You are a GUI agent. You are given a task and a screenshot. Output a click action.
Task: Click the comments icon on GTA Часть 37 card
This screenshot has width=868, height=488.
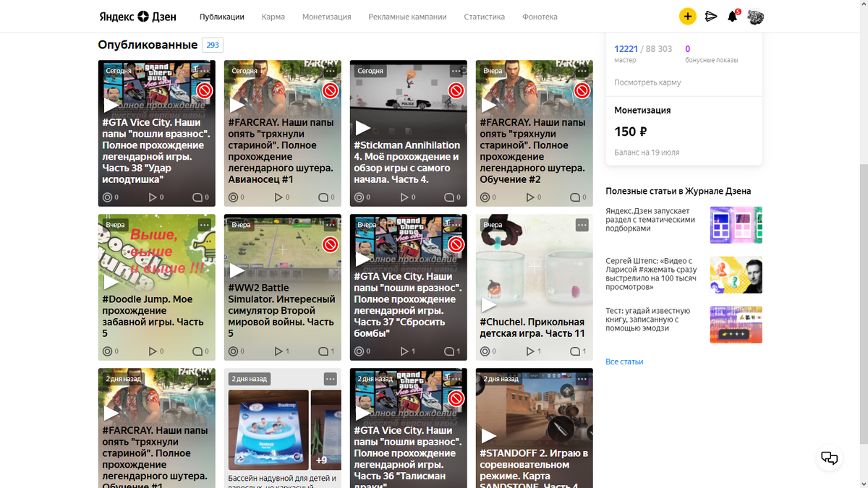click(x=448, y=351)
